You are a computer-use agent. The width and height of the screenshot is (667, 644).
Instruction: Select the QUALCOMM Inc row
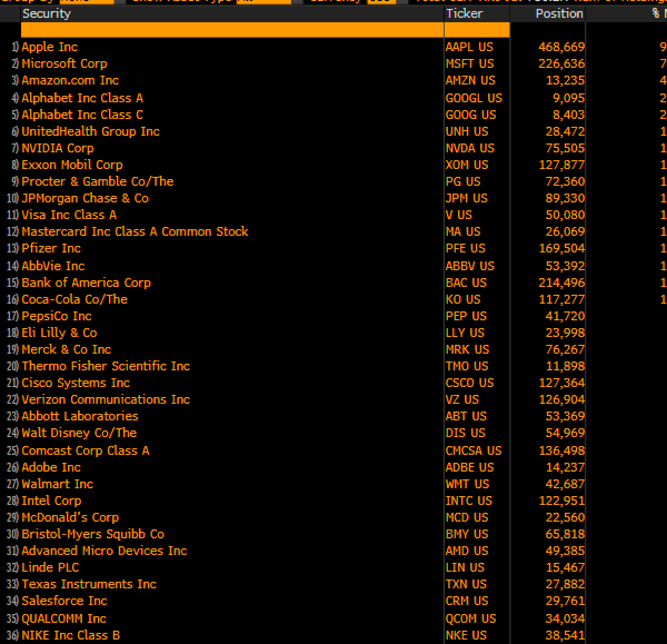(63, 618)
